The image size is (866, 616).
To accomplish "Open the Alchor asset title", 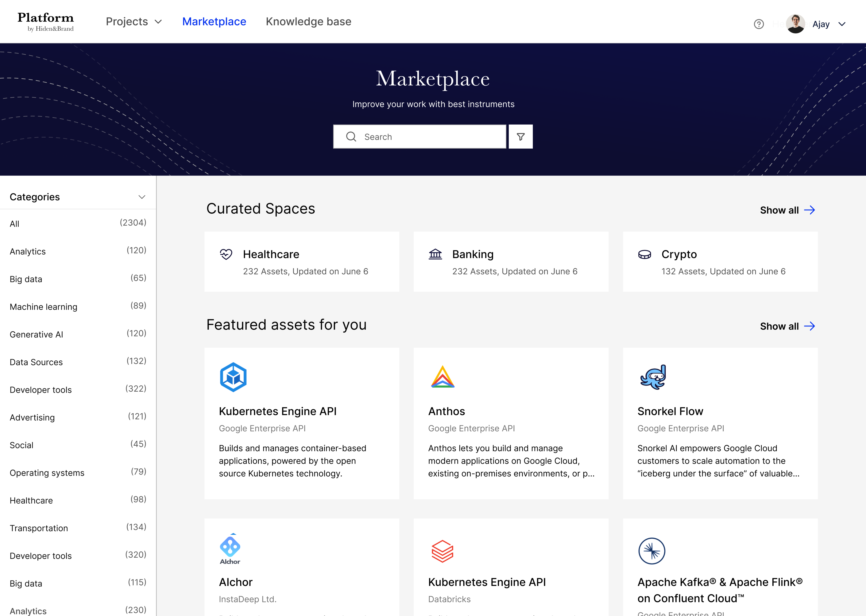I will (236, 582).
